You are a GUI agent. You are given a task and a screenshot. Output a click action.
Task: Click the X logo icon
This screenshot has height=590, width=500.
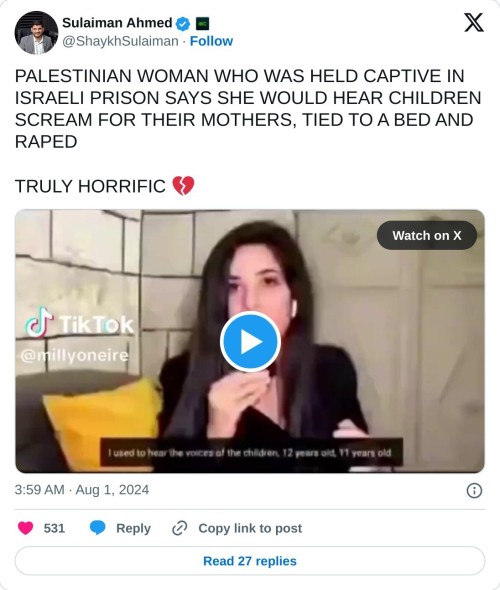point(474,23)
